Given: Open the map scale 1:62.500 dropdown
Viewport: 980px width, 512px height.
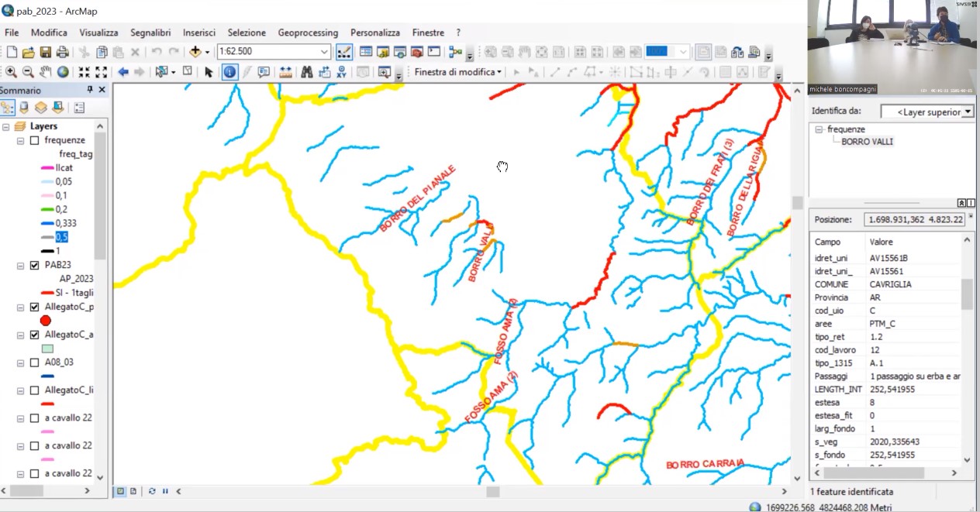Looking at the screenshot, I should click(325, 52).
